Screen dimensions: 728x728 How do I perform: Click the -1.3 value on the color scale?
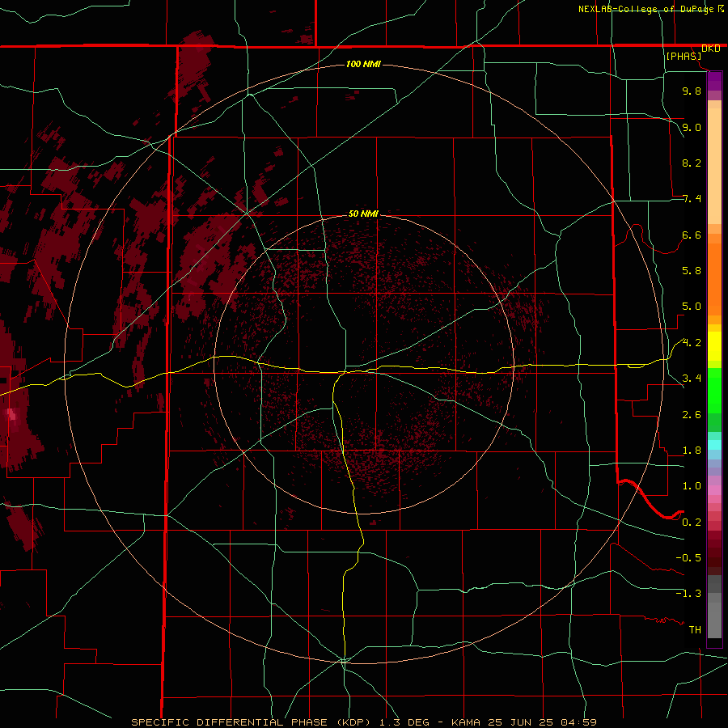click(688, 594)
